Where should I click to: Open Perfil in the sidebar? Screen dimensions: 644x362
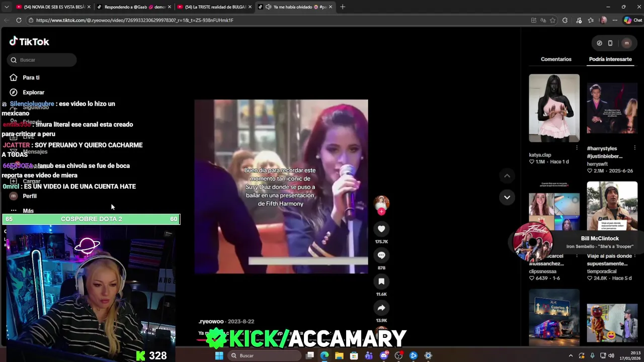tap(29, 196)
